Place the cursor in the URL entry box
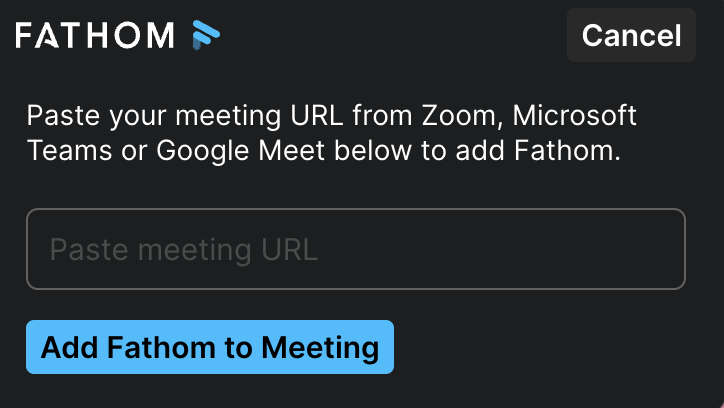This screenshot has height=408, width=724. click(355, 249)
